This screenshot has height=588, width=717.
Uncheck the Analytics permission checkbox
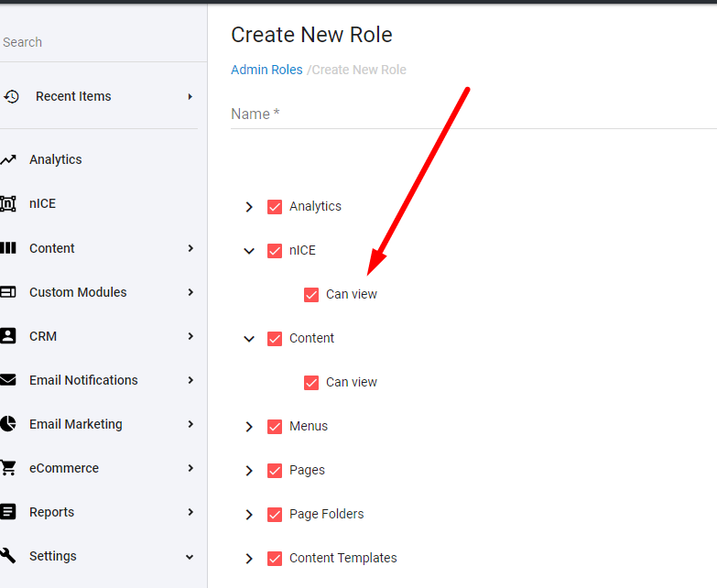[275, 207]
